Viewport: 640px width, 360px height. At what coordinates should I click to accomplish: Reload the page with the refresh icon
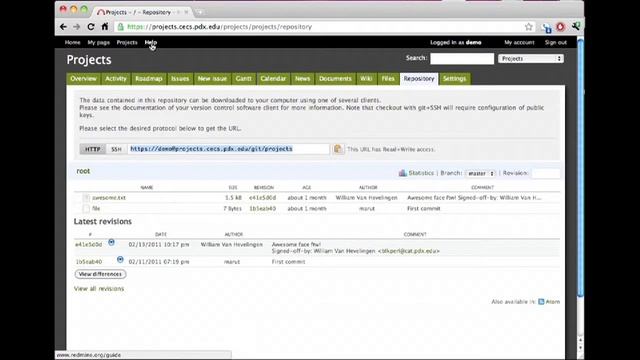(91, 27)
